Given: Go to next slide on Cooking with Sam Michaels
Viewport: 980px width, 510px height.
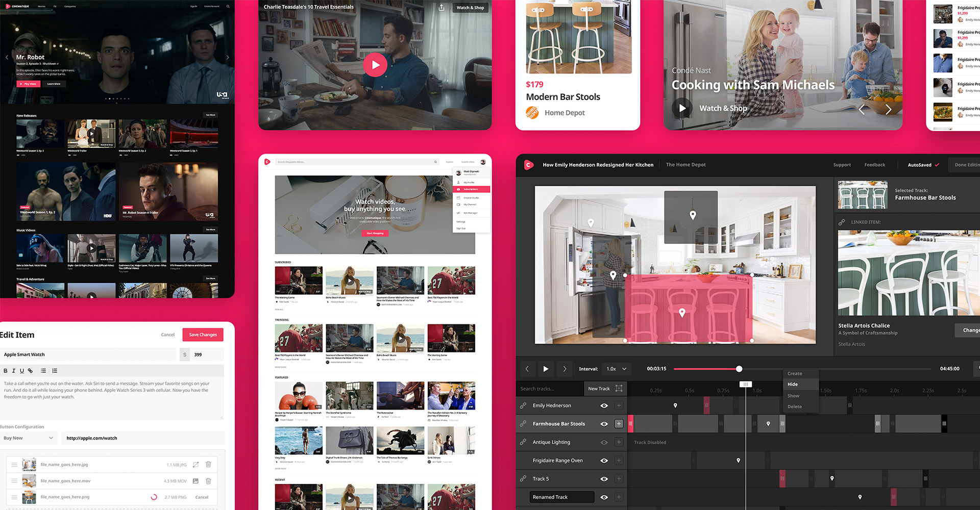Looking at the screenshot, I should tap(888, 109).
